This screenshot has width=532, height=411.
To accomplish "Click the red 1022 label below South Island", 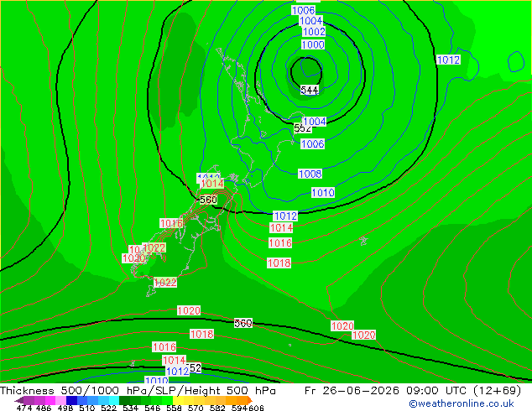I will (165, 282).
